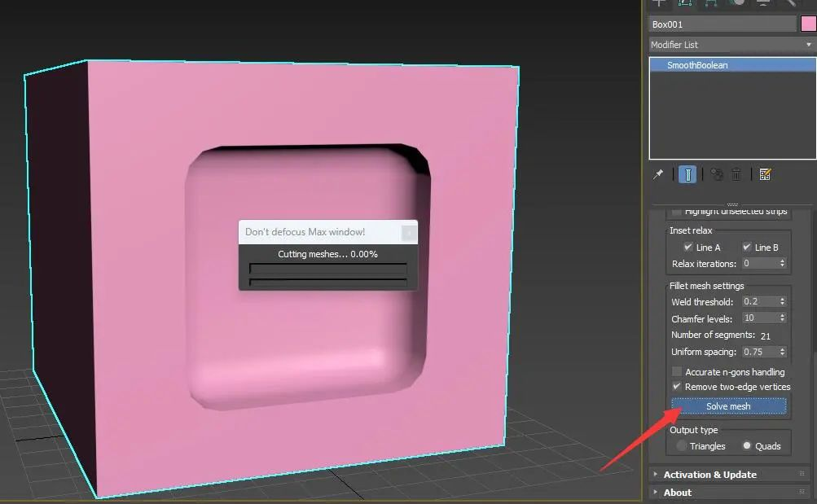Open the Hierarchy panel tab
This screenshot has width=817, height=504.
pyautogui.click(x=711, y=3)
